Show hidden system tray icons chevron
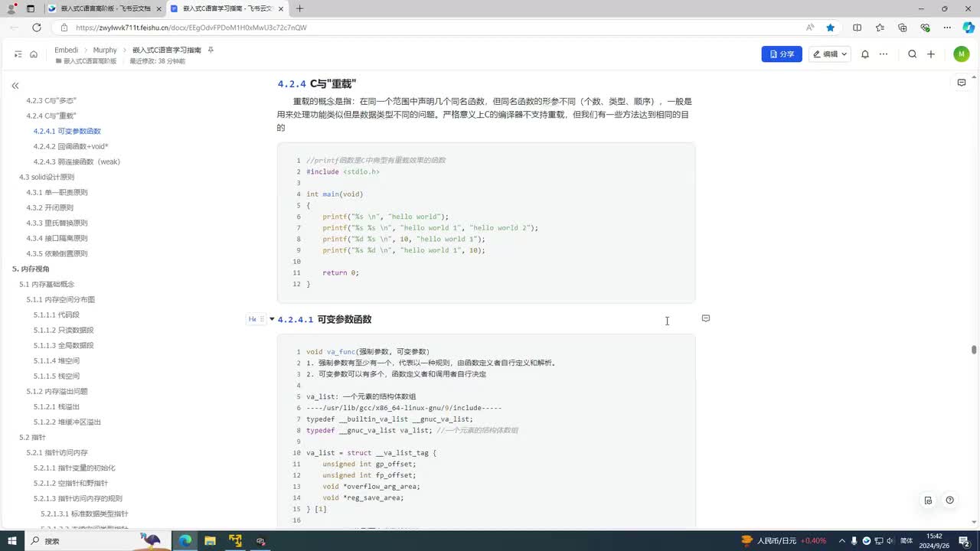The width and height of the screenshot is (980, 551). tap(842, 540)
